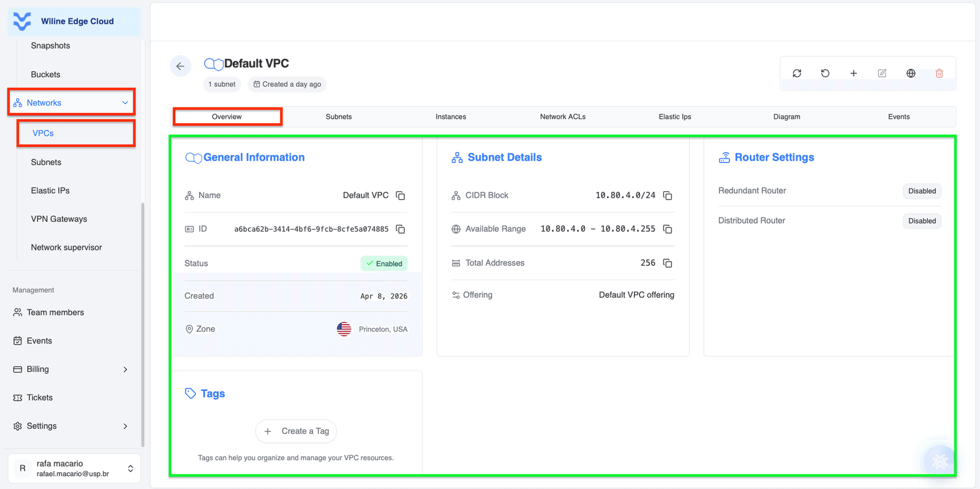Click the red trash delete icon

pos(939,74)
